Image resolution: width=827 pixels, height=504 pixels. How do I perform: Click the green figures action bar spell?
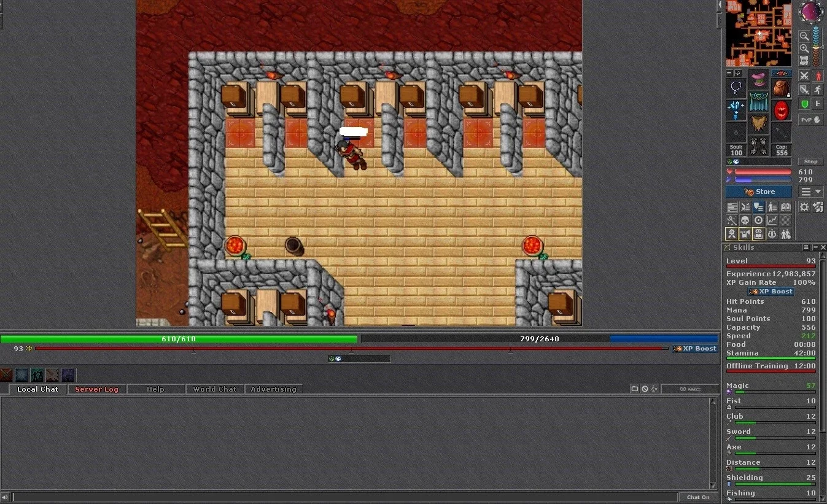37,375
